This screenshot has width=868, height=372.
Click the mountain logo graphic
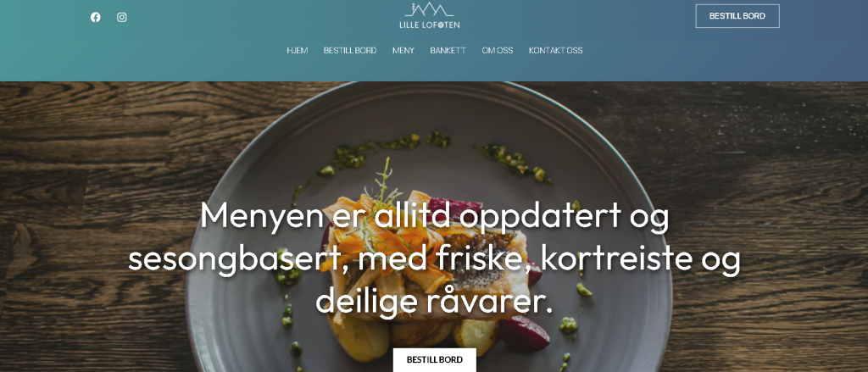pos(429,9)
